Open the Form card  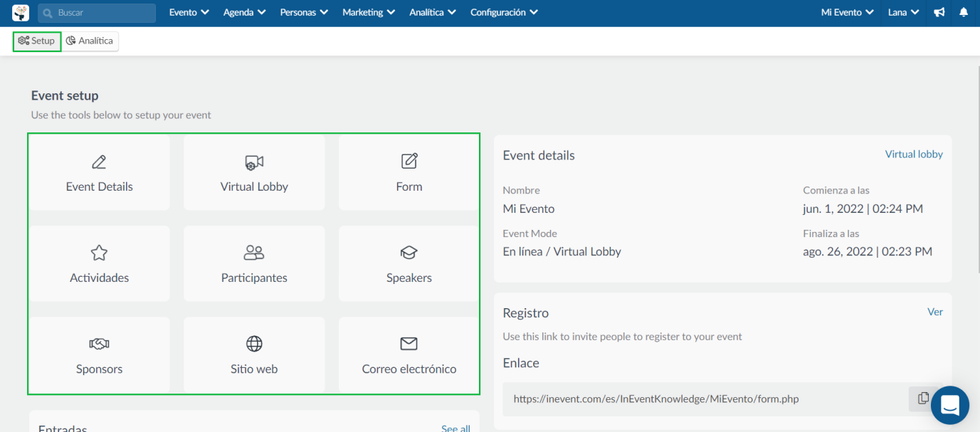(409, 172)
